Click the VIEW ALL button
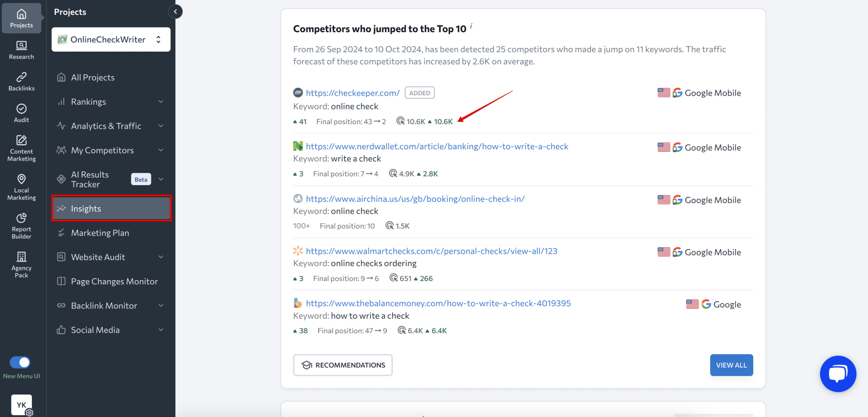Viewport: 868px width, 417px height. click(x=731, y=365)
